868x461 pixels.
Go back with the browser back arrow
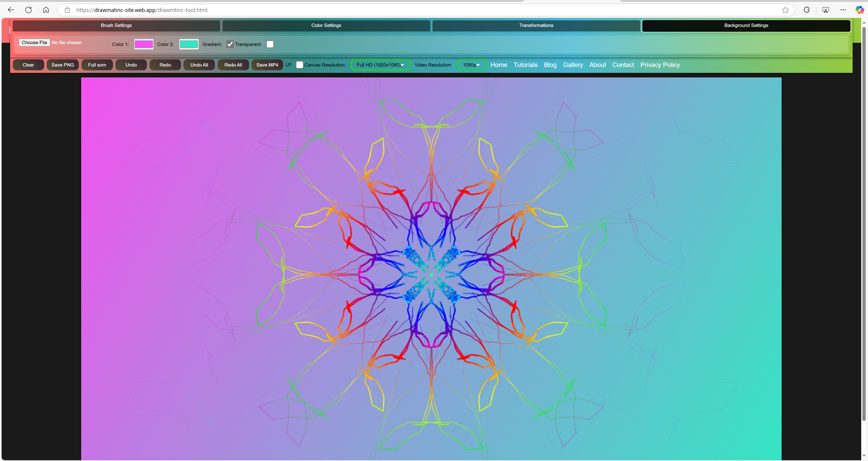click(x=11, y=10)
